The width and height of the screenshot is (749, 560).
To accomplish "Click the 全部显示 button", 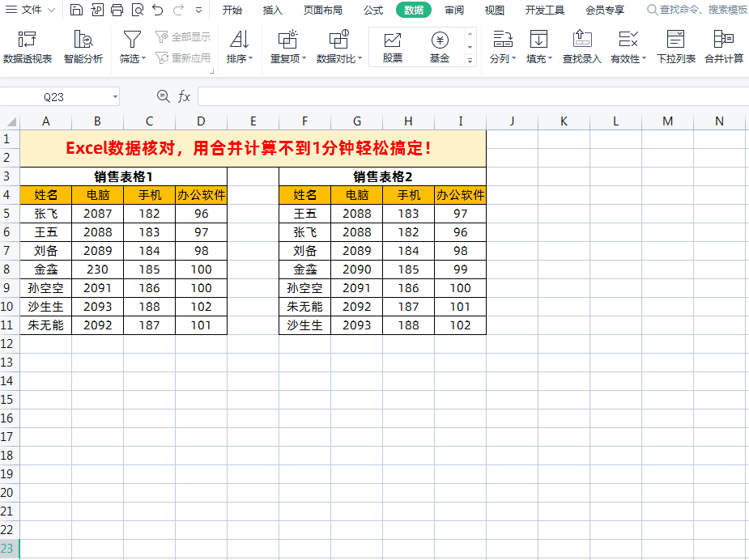I will [184, 36].
